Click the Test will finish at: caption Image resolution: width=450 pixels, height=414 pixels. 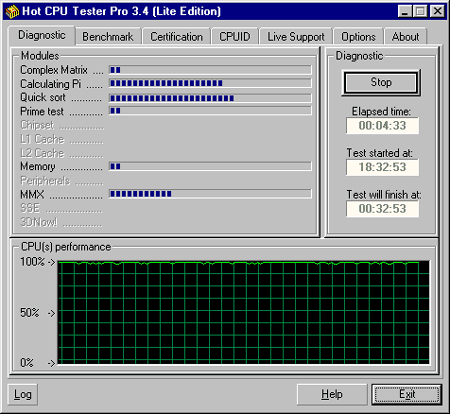[384, 194]
